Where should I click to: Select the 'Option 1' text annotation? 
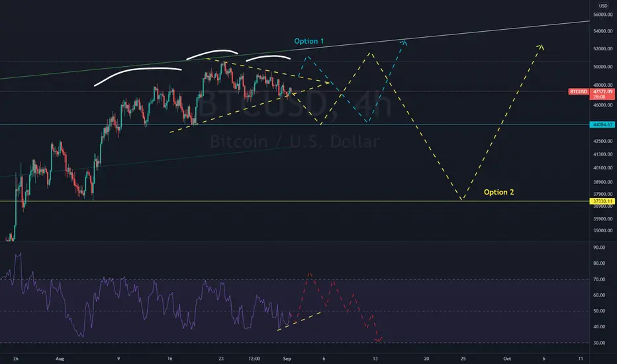309,41
